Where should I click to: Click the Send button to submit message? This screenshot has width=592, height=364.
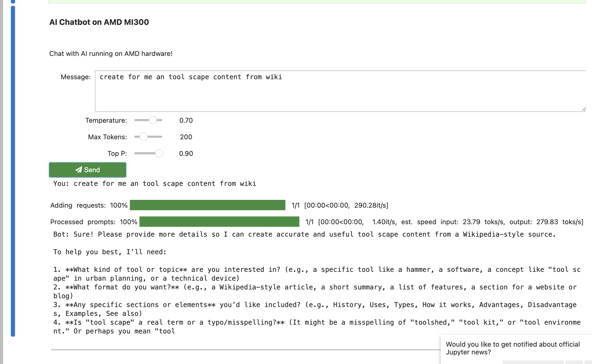pyautogui.click(x=87, y=170)
